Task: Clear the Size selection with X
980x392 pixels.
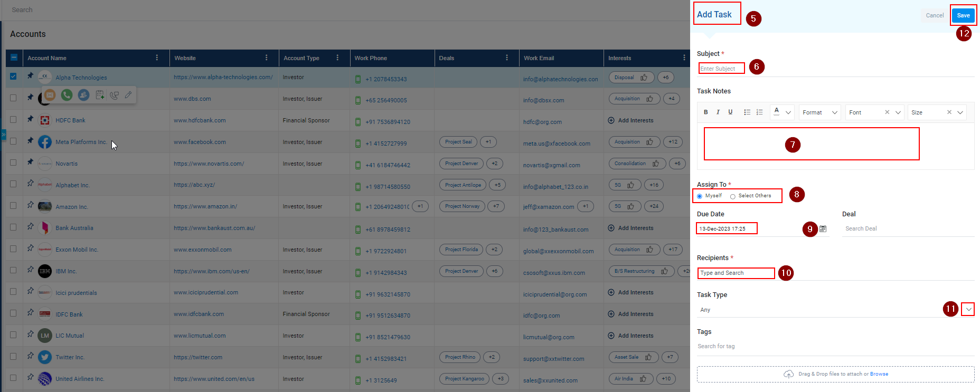Action: pos(949,112)
